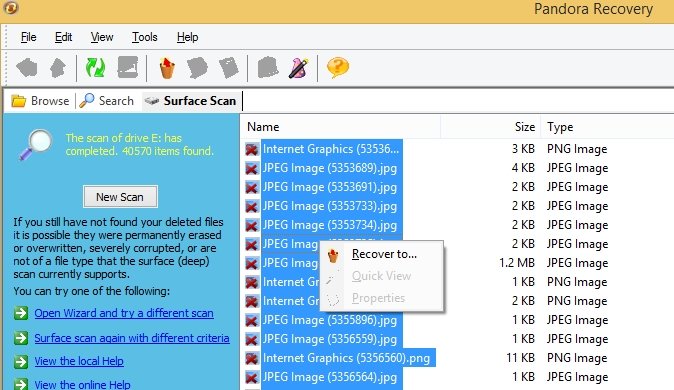Viewport: 674px width, 390px height.
Task: Click Quick View in context menu
Action: pyautogui.click(x=381, y=276)
